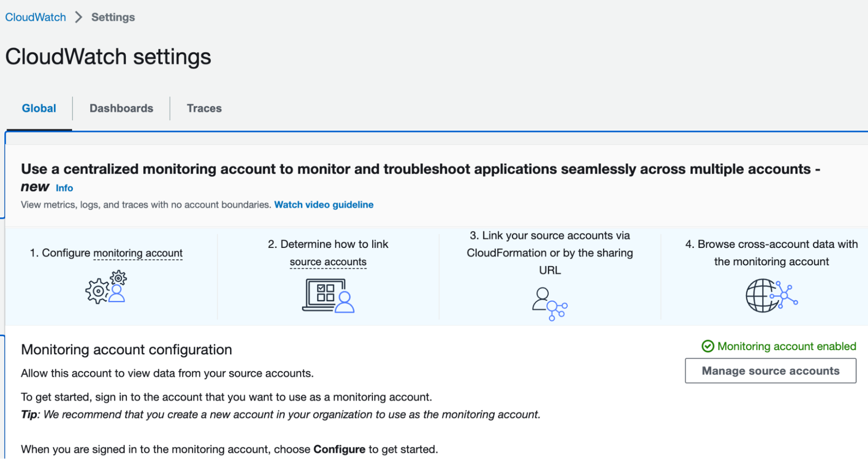Select the Dashboards tab
Viewport: 868px width, 459px height.
pos(121,108)
